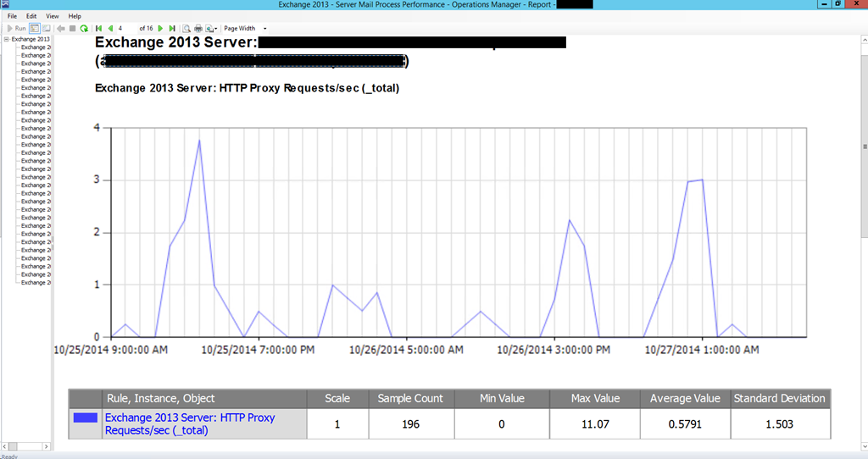Advance to the next report page
The width and height of the screenshot is (868, 459).
point(160,28)
